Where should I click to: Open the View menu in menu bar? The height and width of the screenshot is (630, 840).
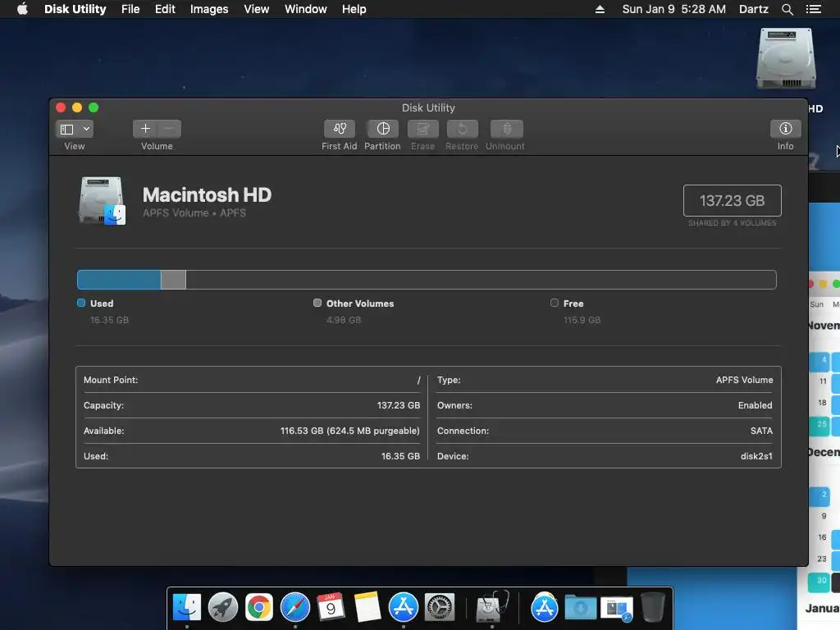click(x=256, y=9)
